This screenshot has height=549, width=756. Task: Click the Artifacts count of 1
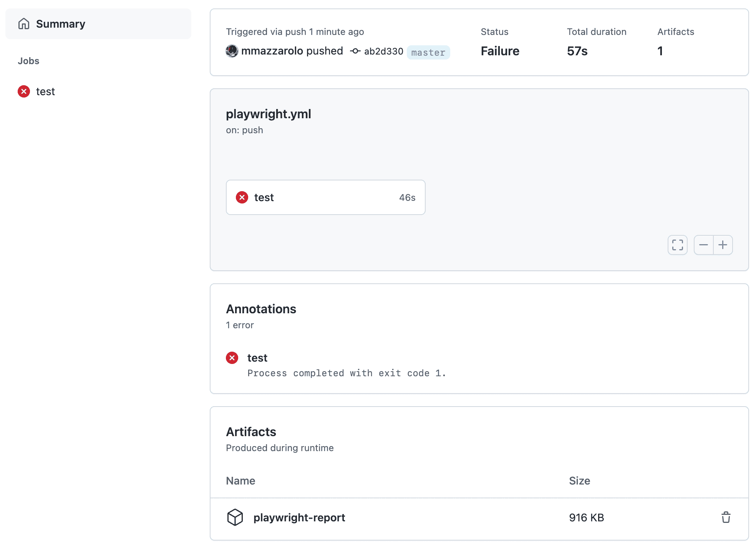point(660,51)
